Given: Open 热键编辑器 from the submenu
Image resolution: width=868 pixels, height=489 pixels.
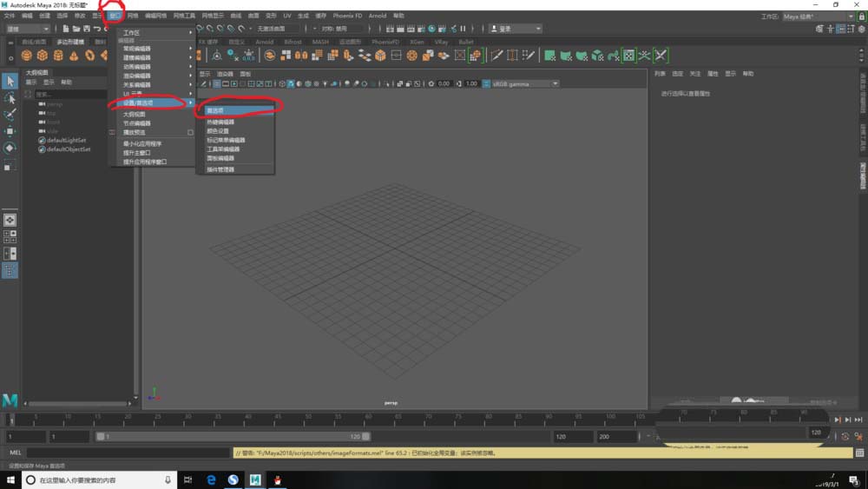Looking at the screenshot, I should (x=220, y=122).
